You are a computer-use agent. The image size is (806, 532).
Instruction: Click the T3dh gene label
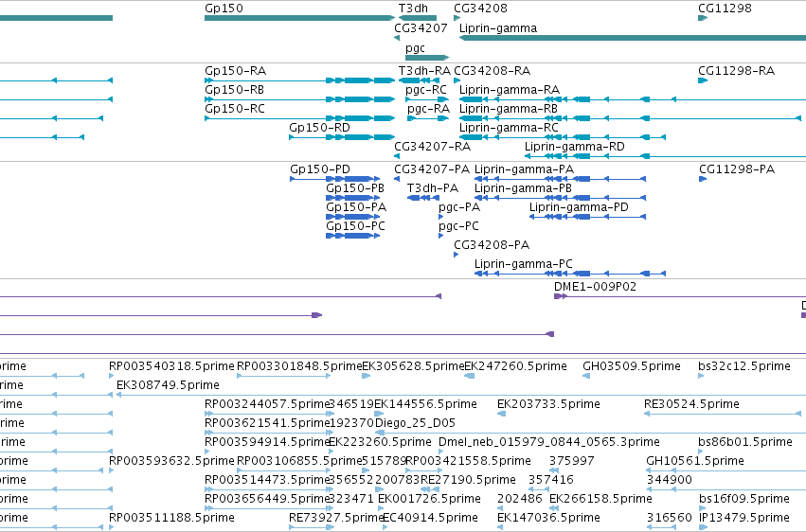tap(413, 9)
